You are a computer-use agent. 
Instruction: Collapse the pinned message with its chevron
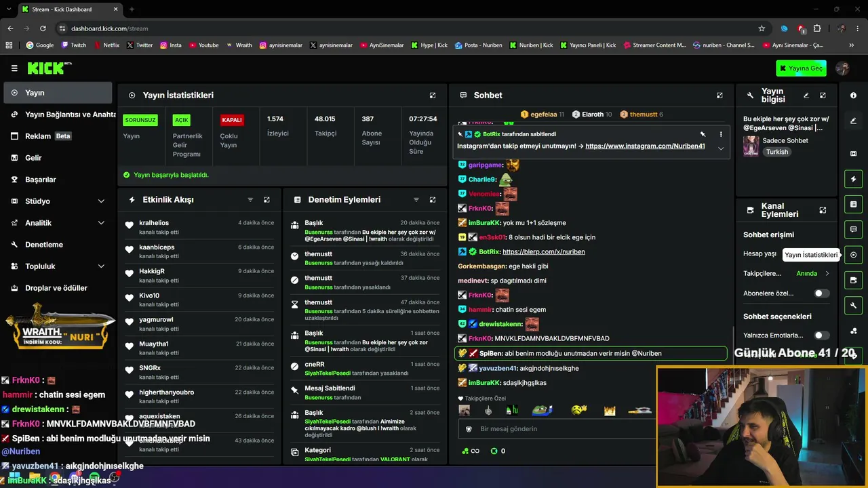pyautogui.click(x=720, y=148)
